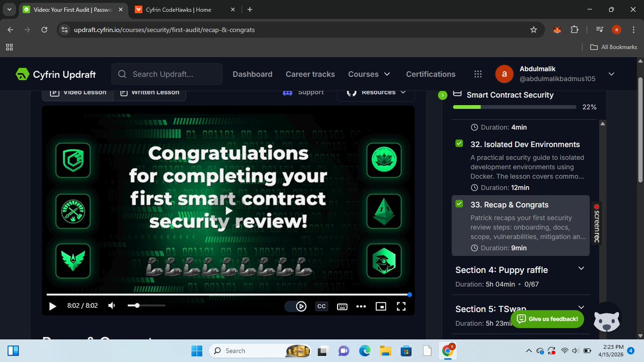
Task: Show hidden system tray icons
Action: pos(529,351)
